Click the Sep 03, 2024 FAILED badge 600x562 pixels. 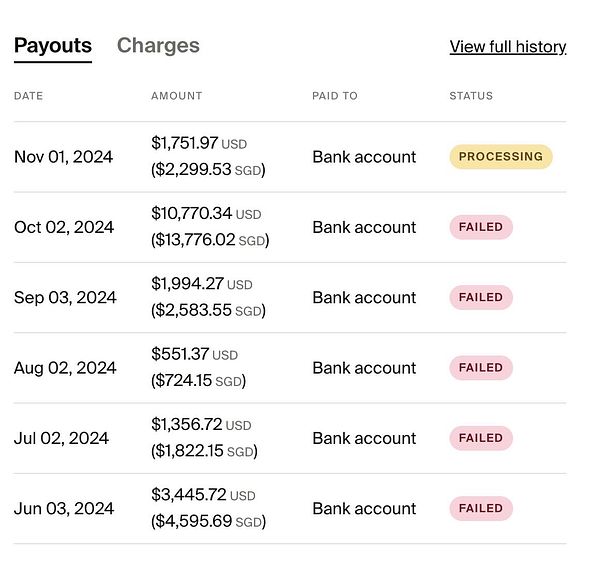pyautogui.click(x=481, y=297)
